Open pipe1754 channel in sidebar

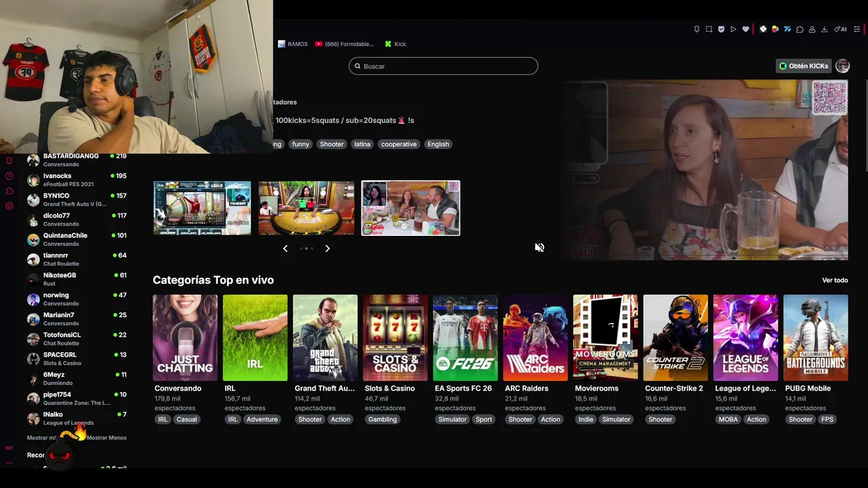(x=77, y=399)
